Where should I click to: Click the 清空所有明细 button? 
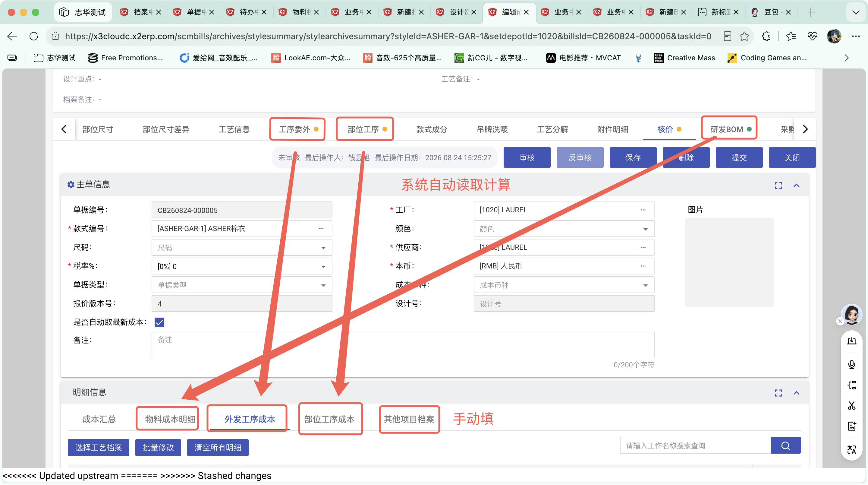coord(218,448)
